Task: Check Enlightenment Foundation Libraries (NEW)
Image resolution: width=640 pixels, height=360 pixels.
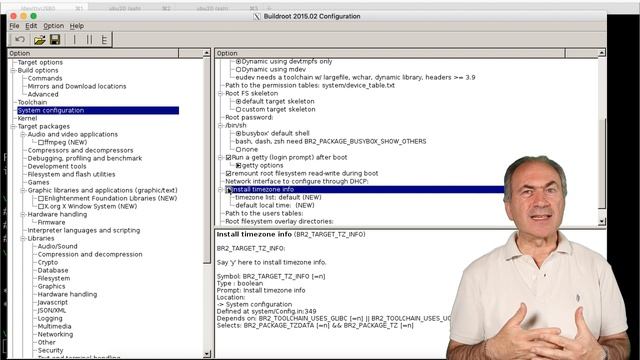Action: point(41,198)
